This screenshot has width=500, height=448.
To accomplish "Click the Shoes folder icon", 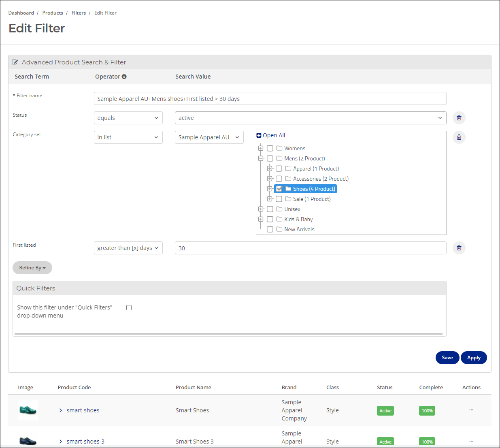I will point(288,189).
